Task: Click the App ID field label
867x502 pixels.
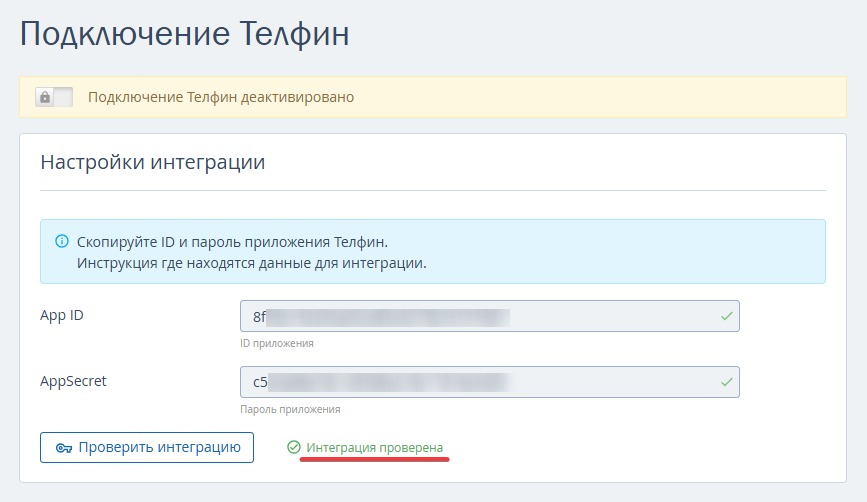Action: tap(61, 316)
